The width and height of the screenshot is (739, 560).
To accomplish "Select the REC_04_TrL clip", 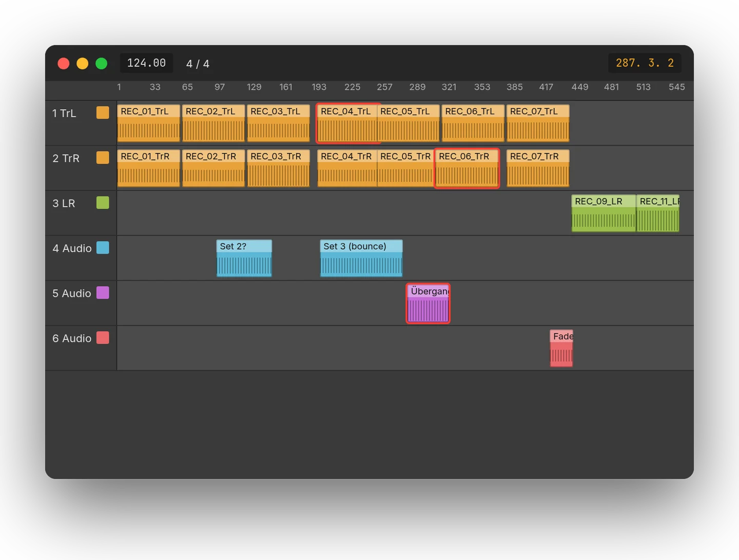I will click(347, 123).
